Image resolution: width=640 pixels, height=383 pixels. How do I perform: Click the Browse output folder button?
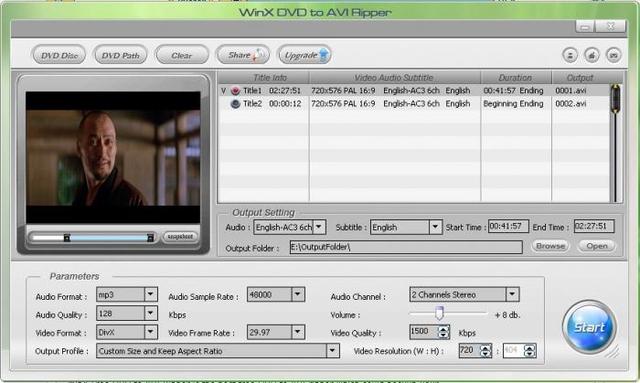click(x=550, y=246)
